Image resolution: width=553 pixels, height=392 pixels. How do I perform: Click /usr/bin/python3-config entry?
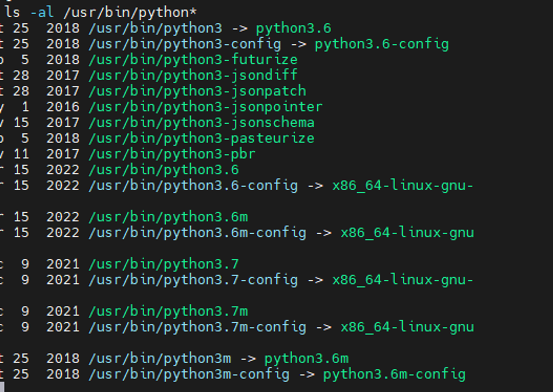click(185, 44)
